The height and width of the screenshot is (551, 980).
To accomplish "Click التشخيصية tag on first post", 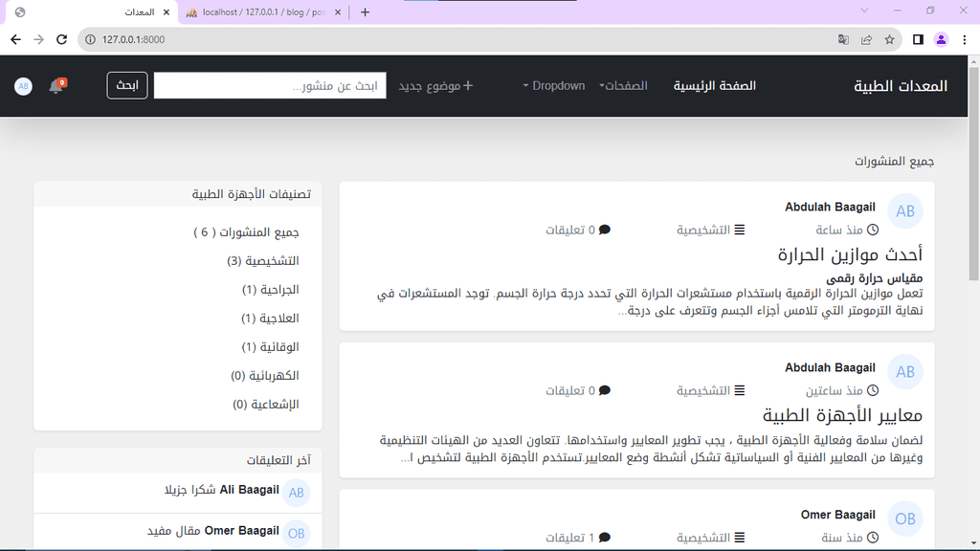I will coord(703,230).
